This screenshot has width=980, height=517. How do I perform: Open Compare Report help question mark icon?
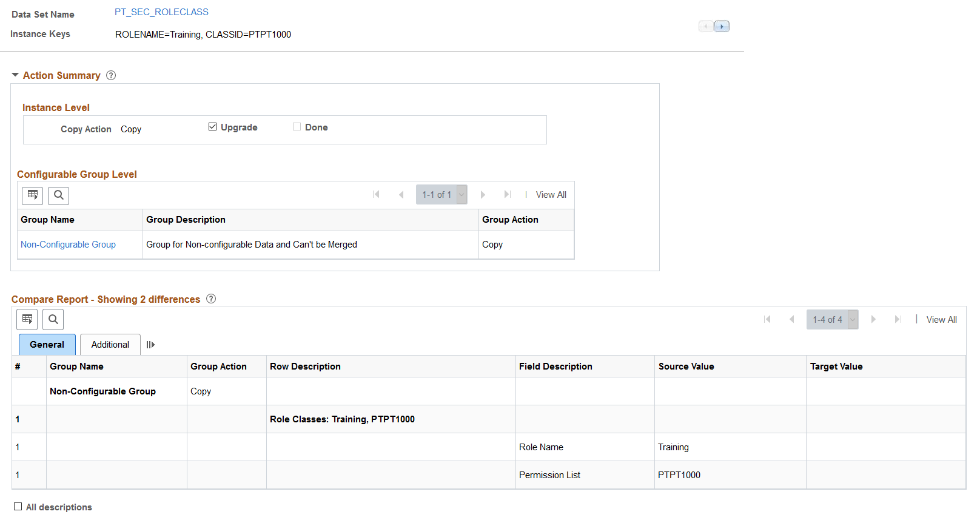[211, 299]
